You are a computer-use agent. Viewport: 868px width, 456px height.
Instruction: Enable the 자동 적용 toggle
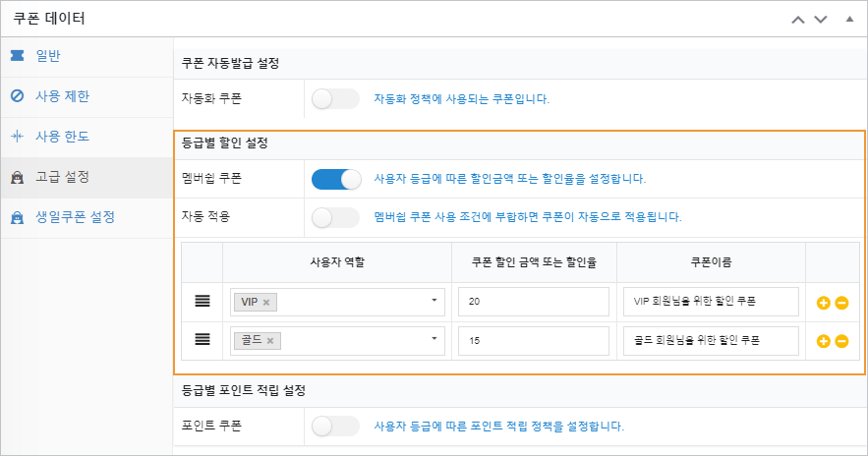pos(335,217)
